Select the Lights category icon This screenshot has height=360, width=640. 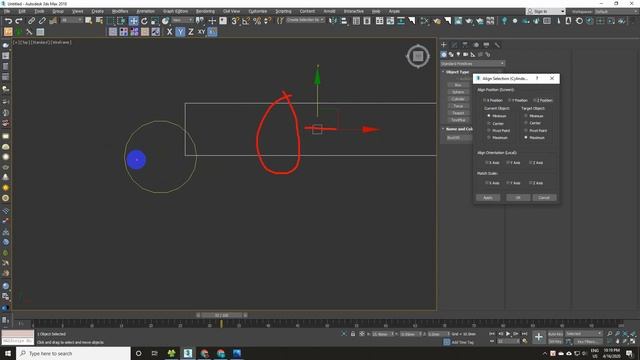(458, 54)
